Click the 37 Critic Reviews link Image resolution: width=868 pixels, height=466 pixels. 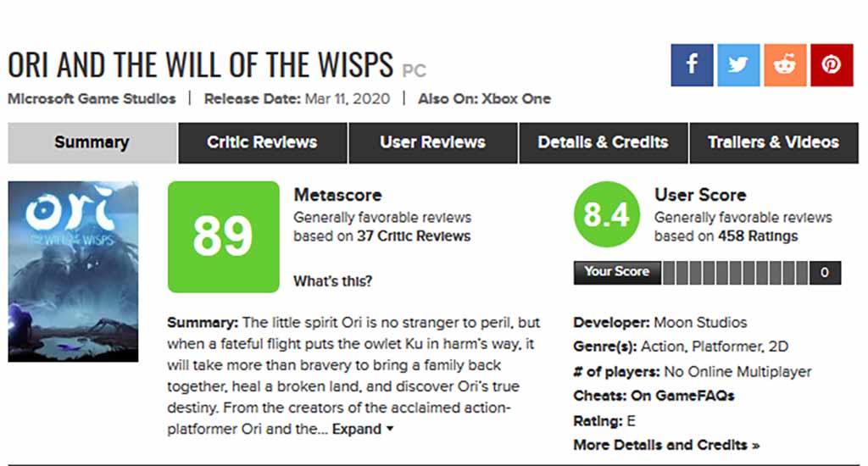[x=414, y=236]
